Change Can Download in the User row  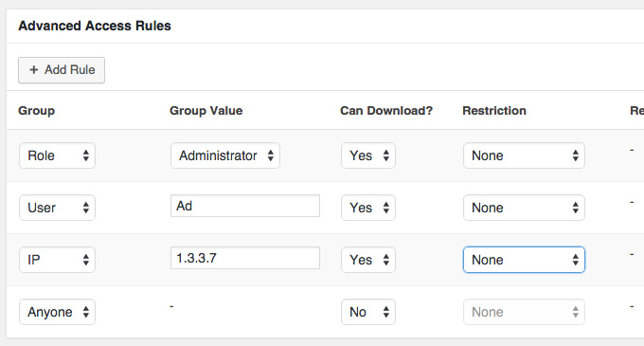click(x=368, y=208)
